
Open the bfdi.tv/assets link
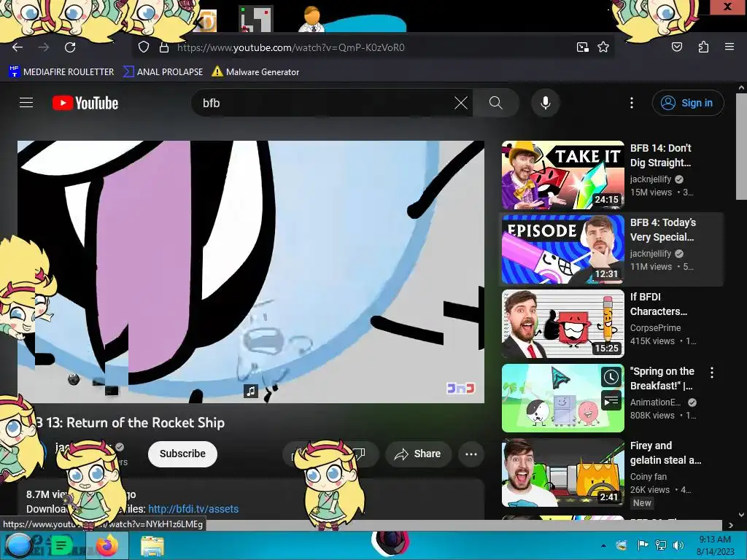tap(193, 509)
